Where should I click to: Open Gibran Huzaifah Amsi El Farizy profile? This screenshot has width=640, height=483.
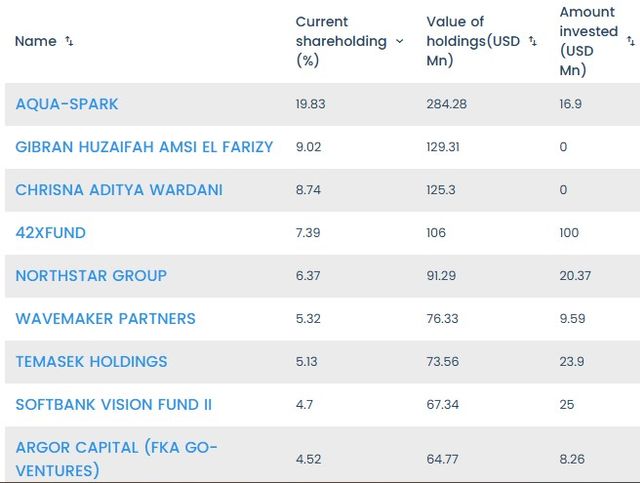pyautogui.click(x=144, y=147)
